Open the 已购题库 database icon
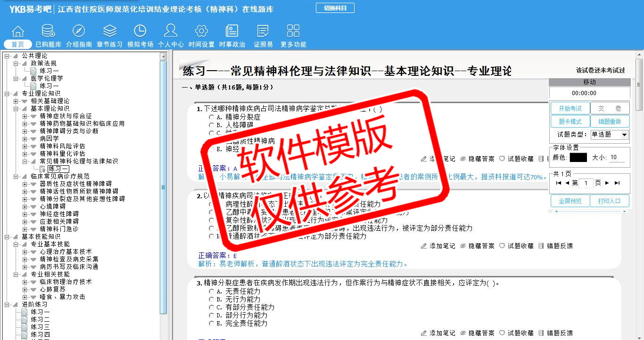This screenshot has width=644, height=340. pos(48,32)
